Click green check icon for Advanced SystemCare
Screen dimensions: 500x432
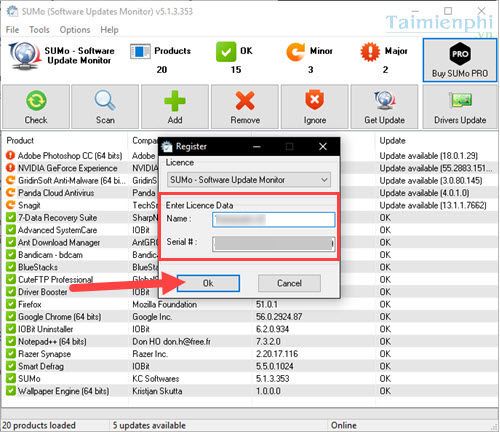[x=11, y=230]
